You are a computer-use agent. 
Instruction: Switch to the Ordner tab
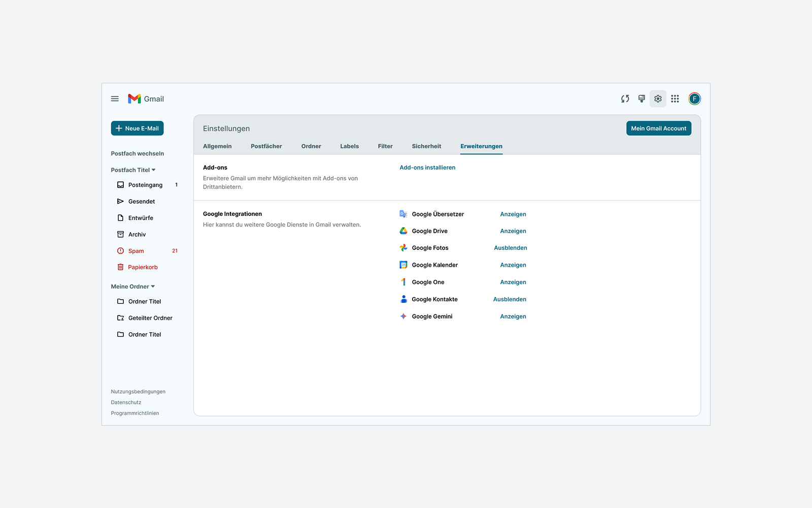pyautogui.click(x=311, y=146)
